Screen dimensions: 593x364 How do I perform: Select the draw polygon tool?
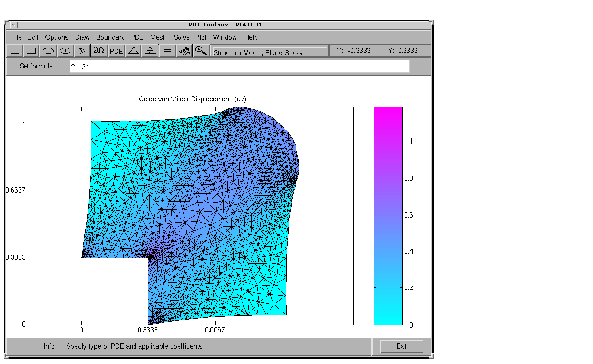(81, 51)
